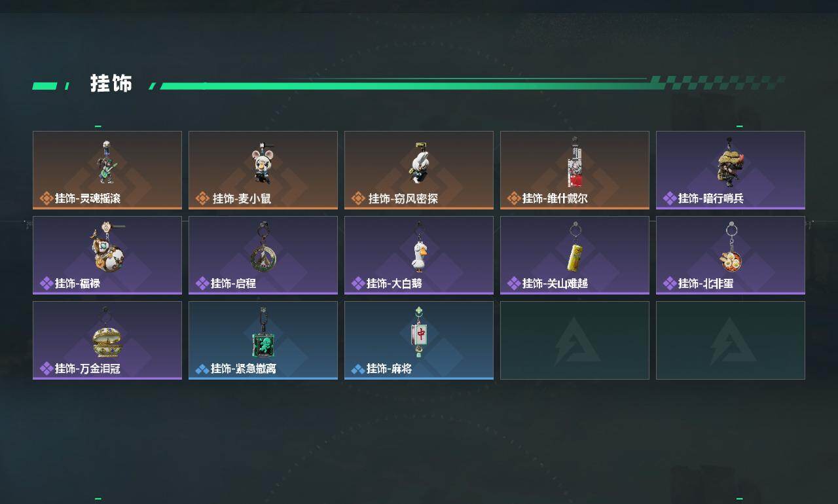Select the 关山难越 yellow tag charm icon
Viewport: 838px width, 504px height.
[x=575, y=248]
